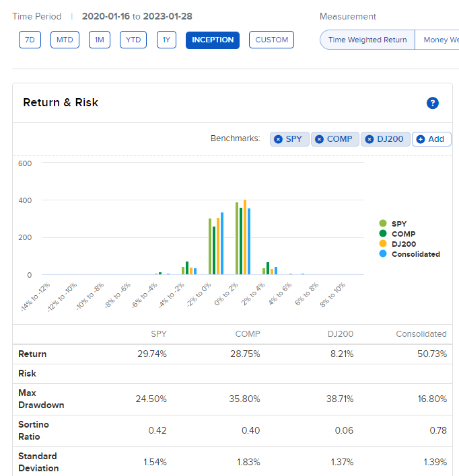The image size is (459, 476).
Task: Click the Return row label
Action: [32, 354]
